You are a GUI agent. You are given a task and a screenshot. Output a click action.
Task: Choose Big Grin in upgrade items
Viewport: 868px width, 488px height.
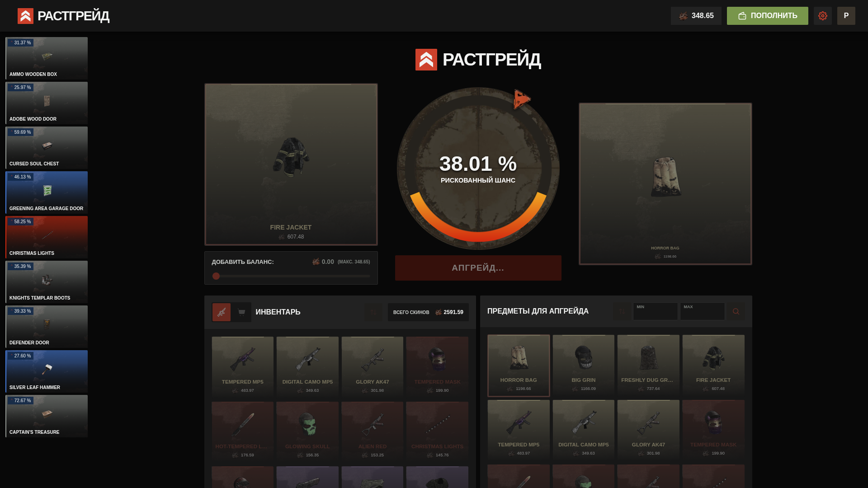click(x=584, y=366)
